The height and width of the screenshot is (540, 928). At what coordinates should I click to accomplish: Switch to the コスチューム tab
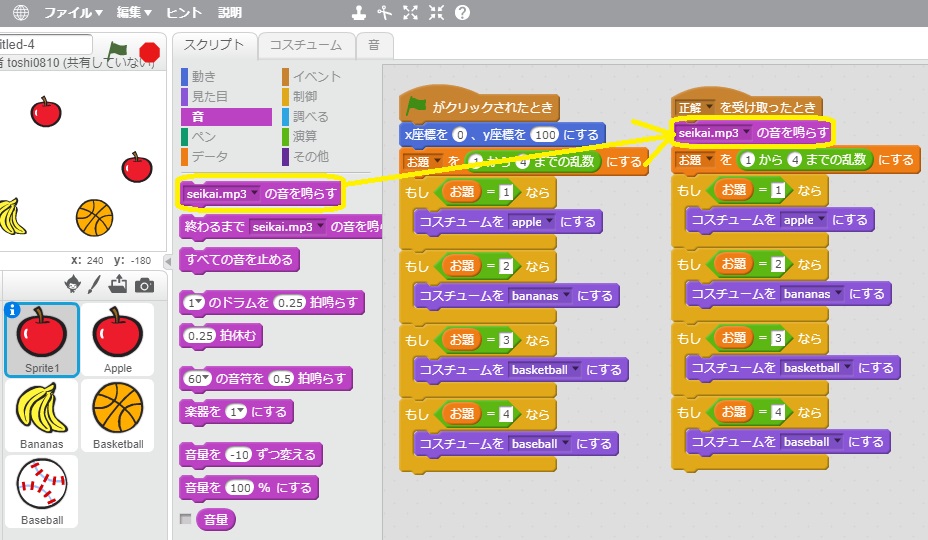coord(306,45)
